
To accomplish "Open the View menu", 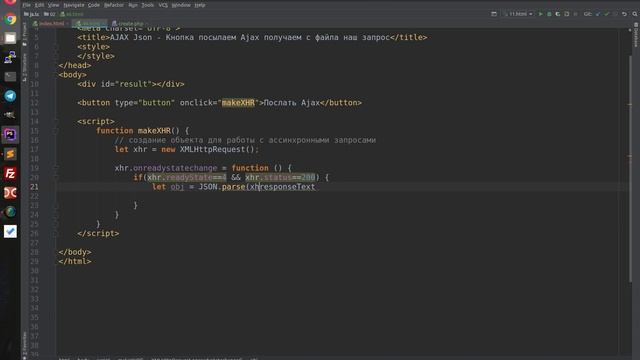I will click(x=53, y=5).
